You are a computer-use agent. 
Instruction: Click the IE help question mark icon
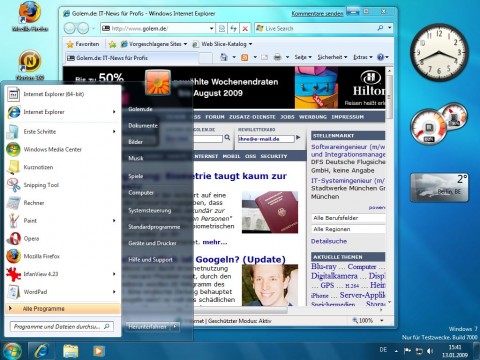(x=380, y=57)
